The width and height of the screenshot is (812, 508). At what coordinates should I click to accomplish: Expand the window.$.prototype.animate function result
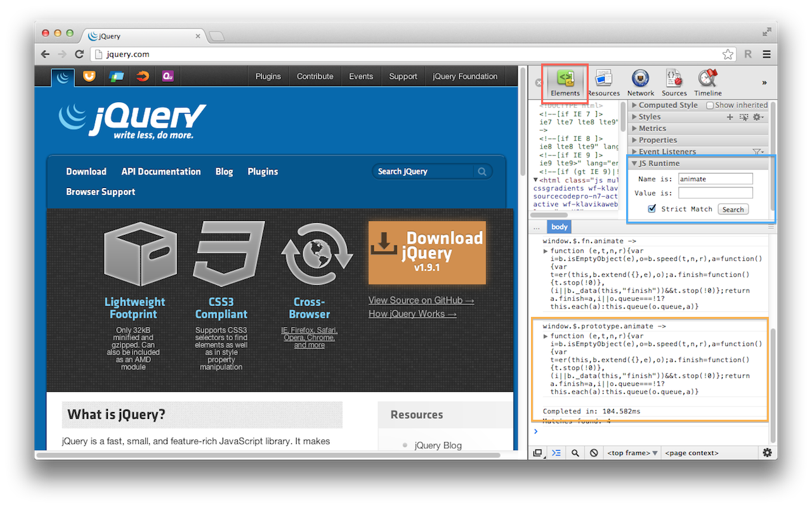(x=546, y=336)
